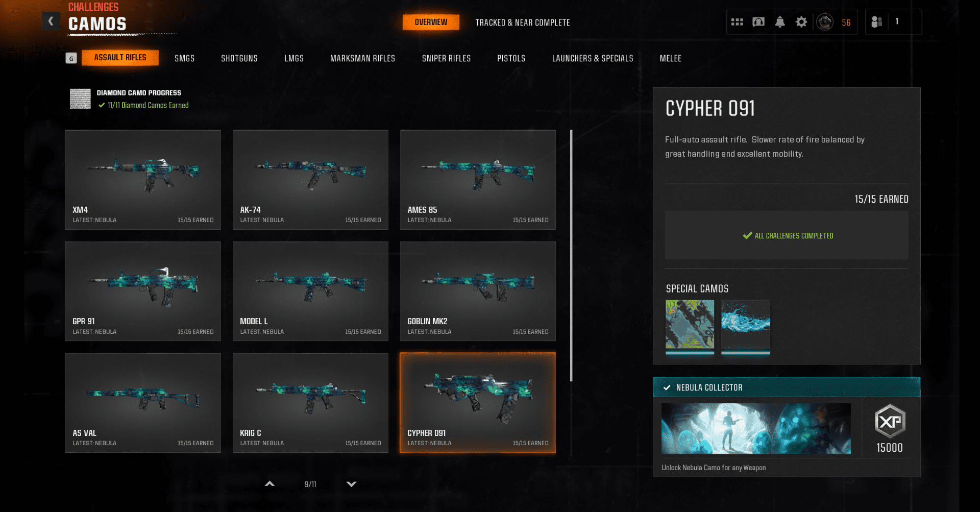Image resolution: width=980 pixels, height=512 pixels.
Task: Click the news book icon in top bar
Action: point(758,22)
